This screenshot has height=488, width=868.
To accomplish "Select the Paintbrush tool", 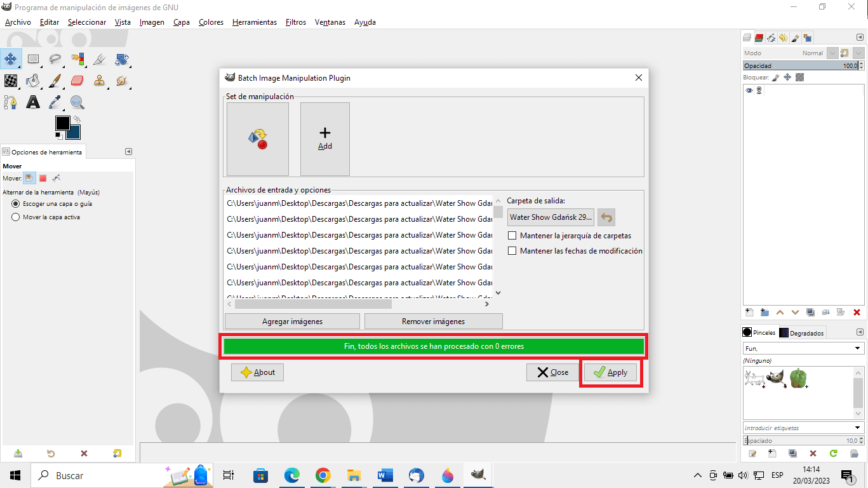I will point(55,81).
